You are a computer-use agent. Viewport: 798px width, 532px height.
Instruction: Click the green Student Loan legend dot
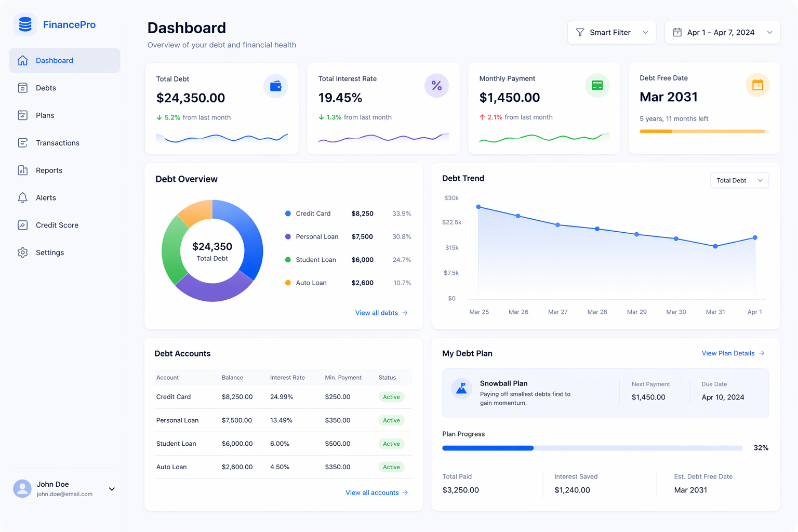coord(288,260)
